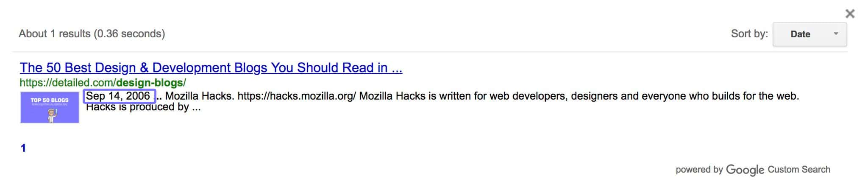
Task: Click the bold design-blogs URL segment
Action: coord(150,82)
